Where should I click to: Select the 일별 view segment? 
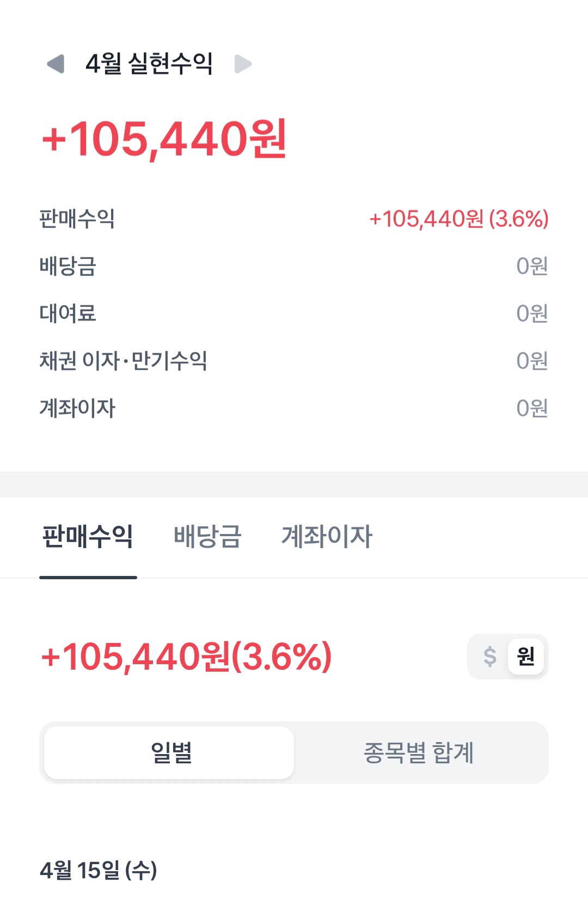point(169,752)
